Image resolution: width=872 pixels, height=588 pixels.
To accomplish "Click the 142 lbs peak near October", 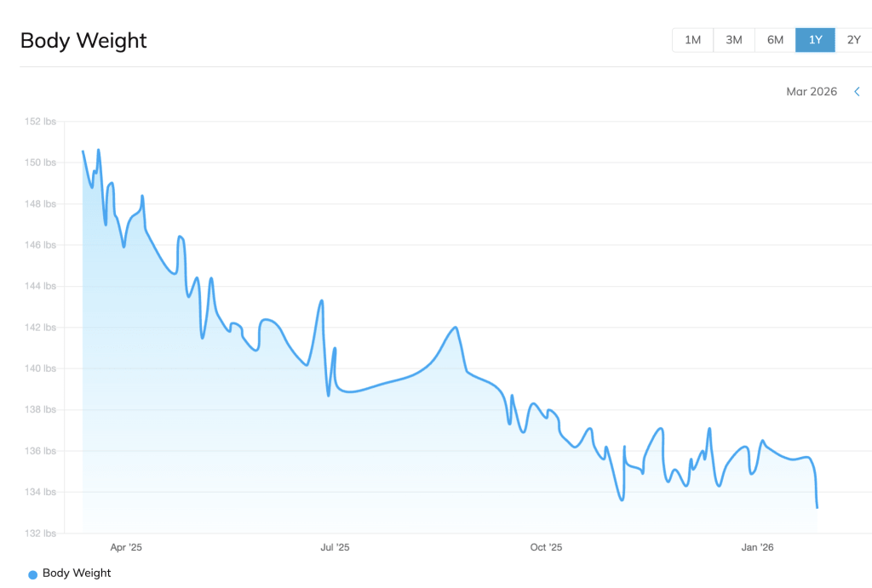I will [x=454, y=326].
